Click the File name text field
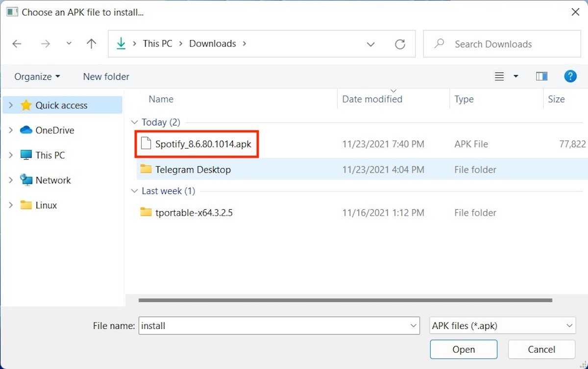The width and height of the screenshot is (588, 369). pos(274,325)
